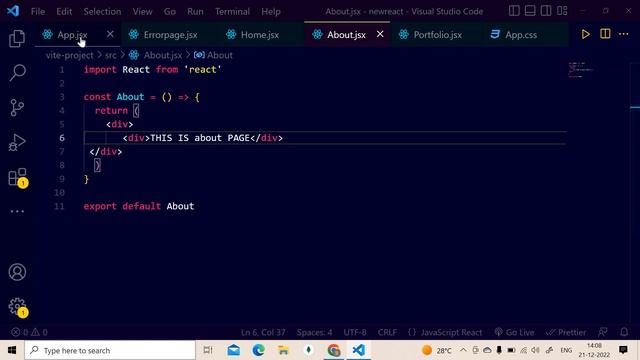Toggle the bottom panel layout
Viewport: 640px width, 360px height.
[x=530, y=11]
